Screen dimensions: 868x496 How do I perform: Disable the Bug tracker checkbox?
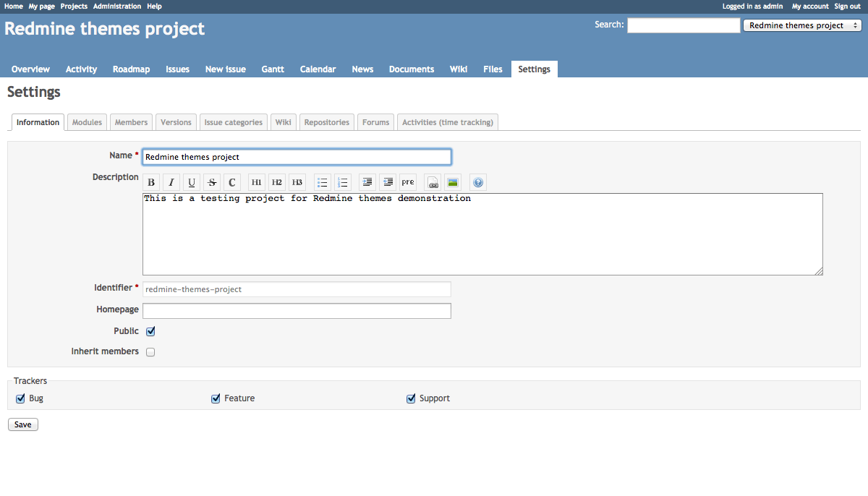20,398
